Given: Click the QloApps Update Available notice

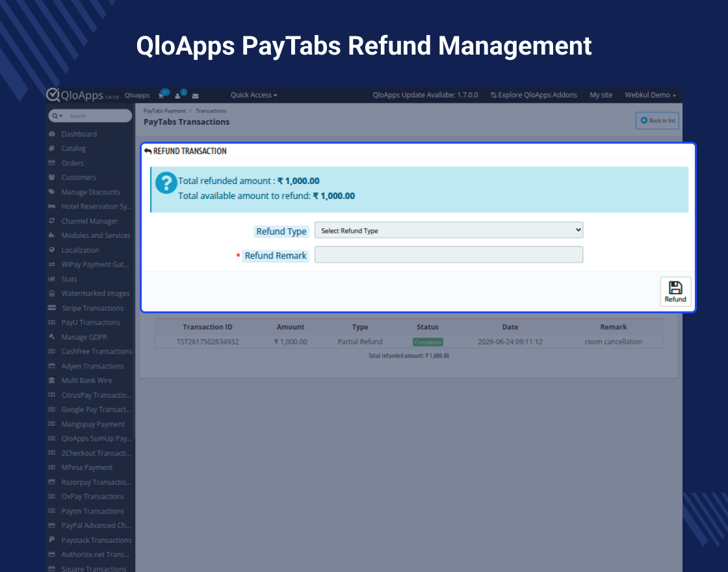Looking at the screenshot, I should [425, 95].
